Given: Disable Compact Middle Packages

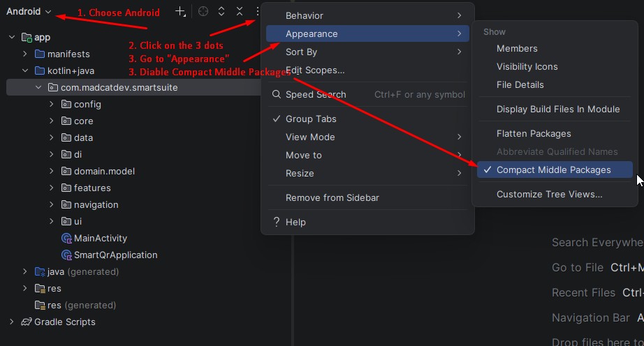Looking at the screenshot, I should 555,170.
